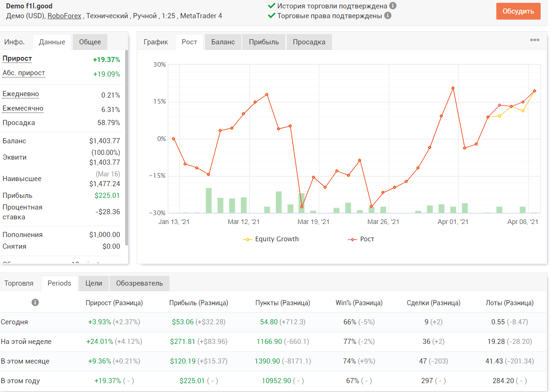550x392 pixels.
Task: Click the info icon in Periods table header
Action: [35, 302]
